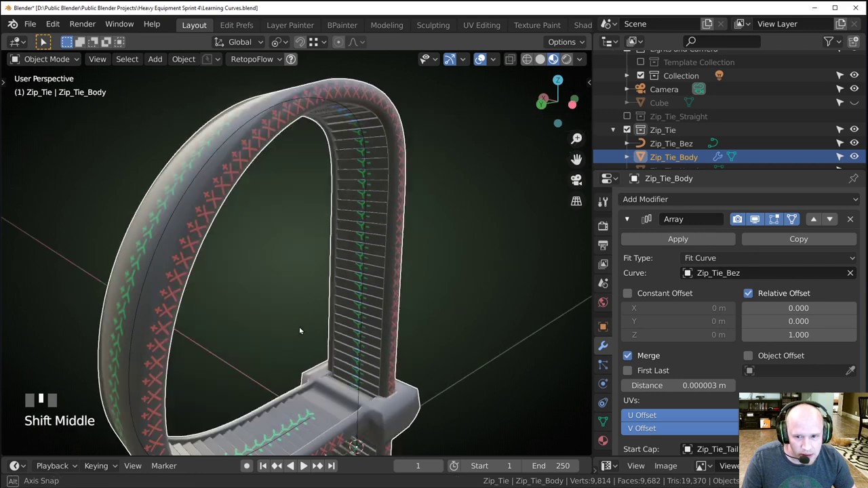This screenshot has height=488, width=868.
Task: Click the U Offset slider field
Action: (679, 415)
